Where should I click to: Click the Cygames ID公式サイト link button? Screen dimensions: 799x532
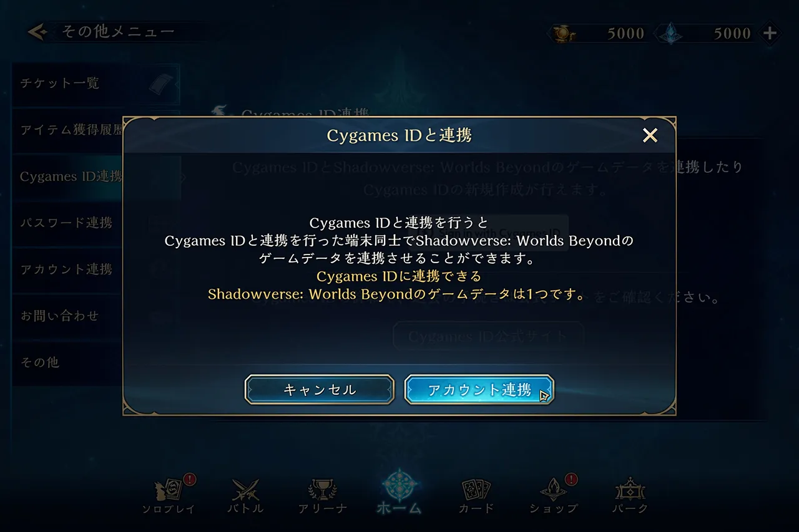click(x=489, y=337)
